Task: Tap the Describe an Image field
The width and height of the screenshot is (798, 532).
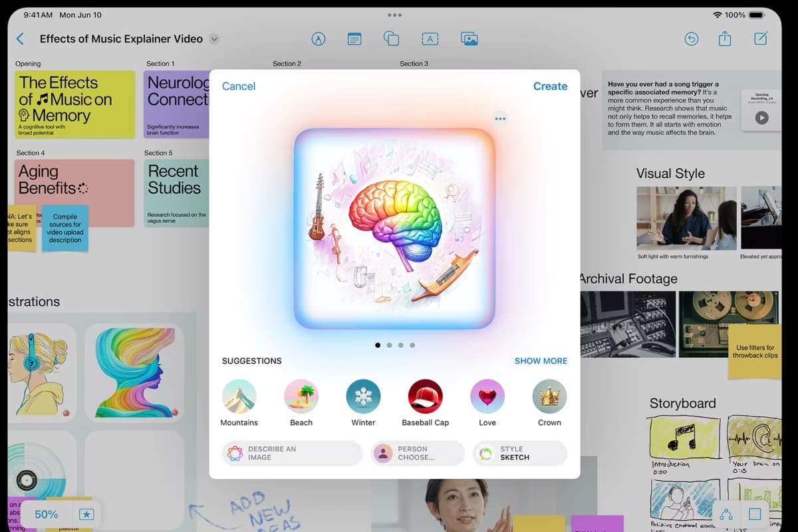Action: click(x=291, y=452)
